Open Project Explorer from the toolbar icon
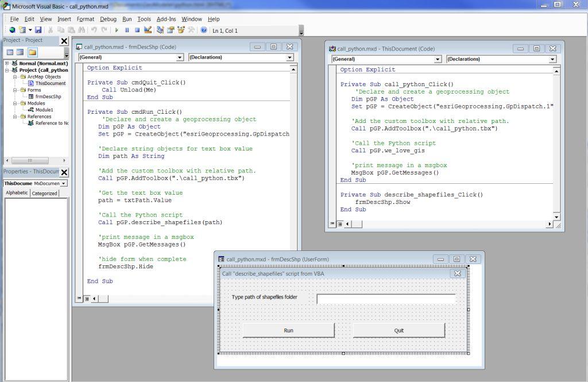 coord(160,30)
